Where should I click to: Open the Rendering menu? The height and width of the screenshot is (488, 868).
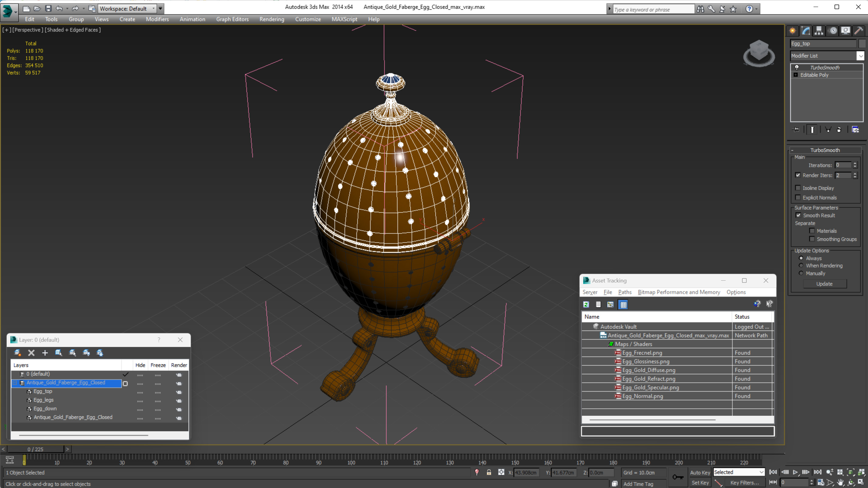pos(272,19)
